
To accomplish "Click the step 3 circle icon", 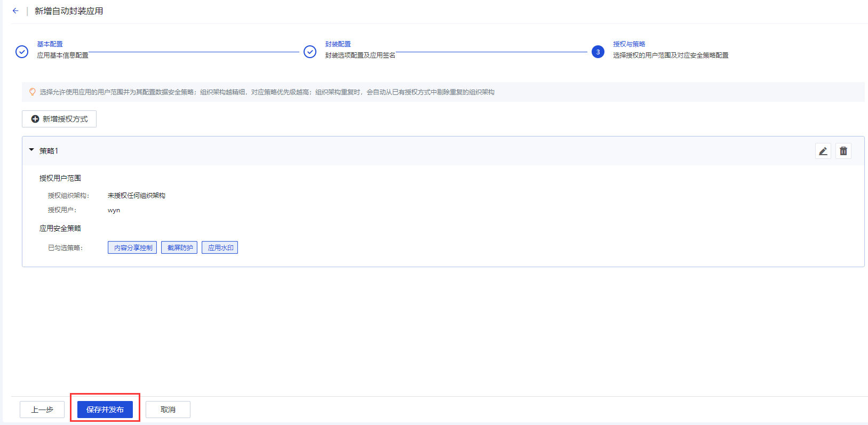I will (x=598, y=52).
